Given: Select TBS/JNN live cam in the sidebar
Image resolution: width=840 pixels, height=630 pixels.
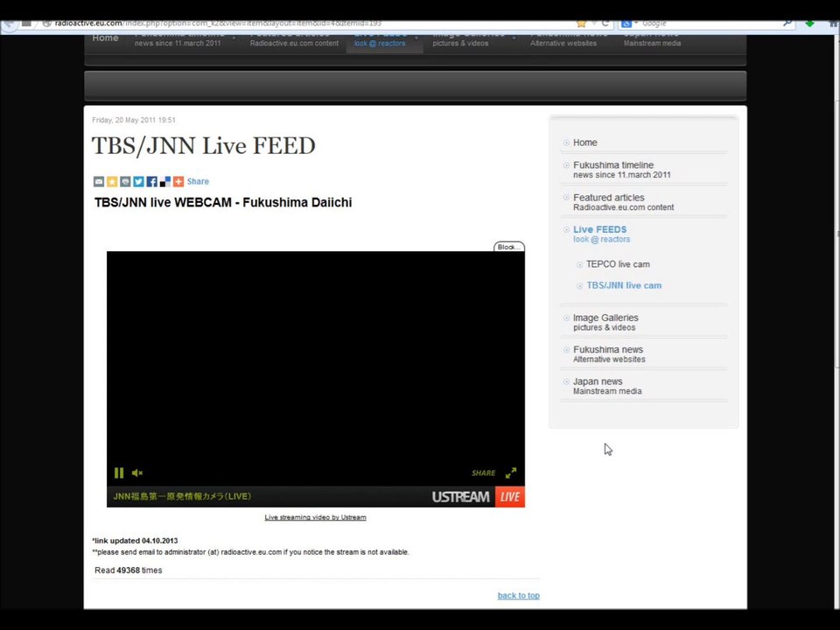Looking at the screenshot, I should coord(624,285).
